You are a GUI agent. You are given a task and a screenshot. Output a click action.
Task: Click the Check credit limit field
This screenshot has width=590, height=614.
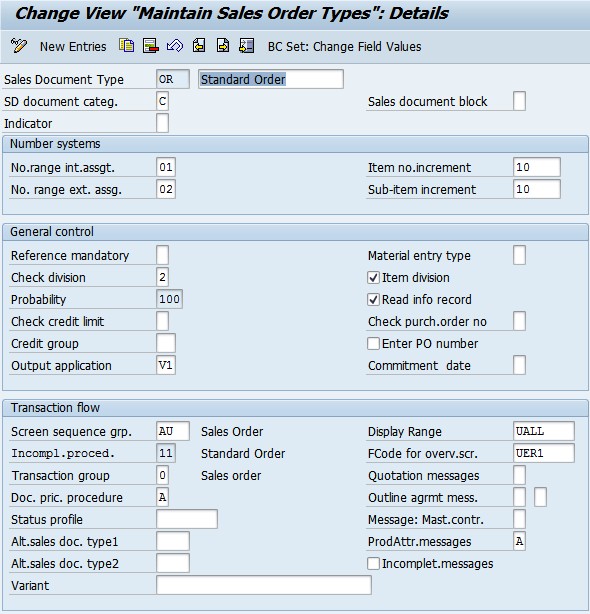[162, 321]
